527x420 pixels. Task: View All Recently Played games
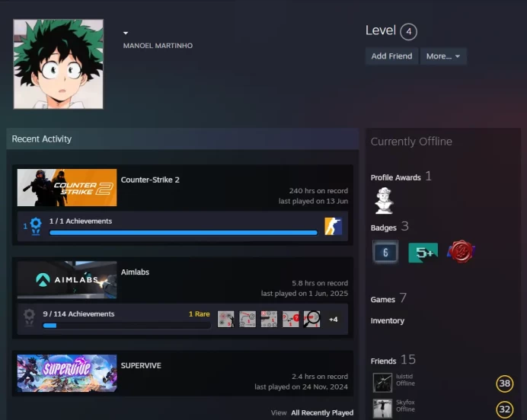point(322,412)
